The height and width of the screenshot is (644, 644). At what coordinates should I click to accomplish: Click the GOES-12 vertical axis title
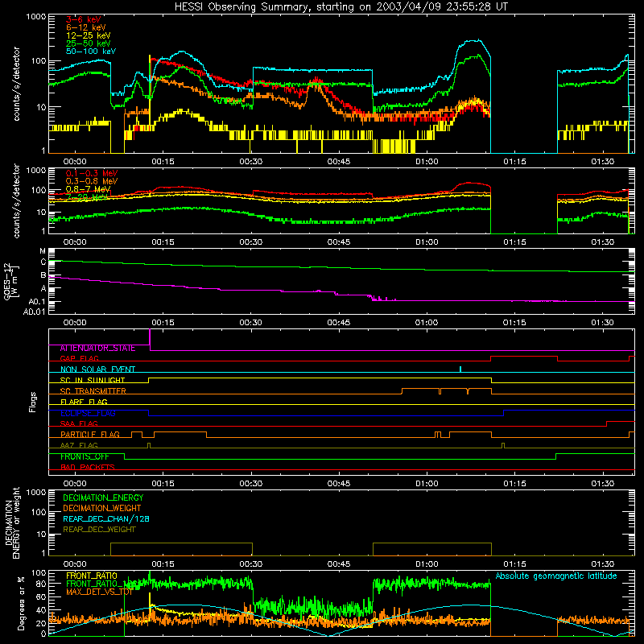(x=11, y=281)
